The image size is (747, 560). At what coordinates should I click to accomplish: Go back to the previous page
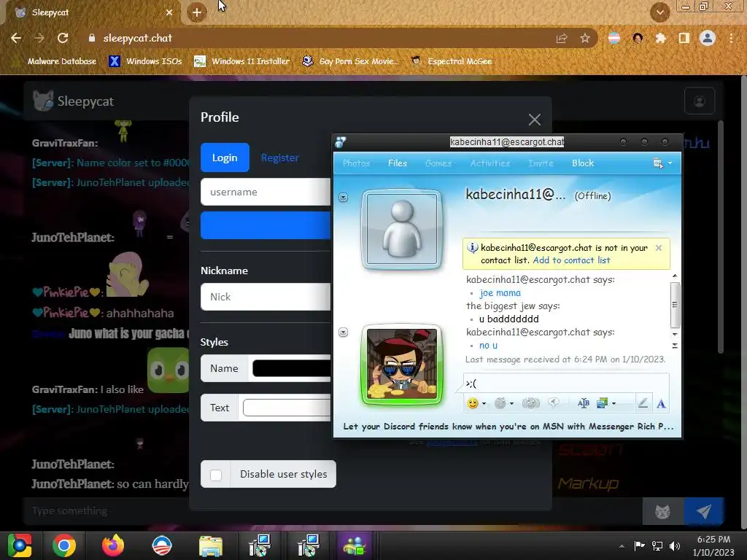[16, 38]
